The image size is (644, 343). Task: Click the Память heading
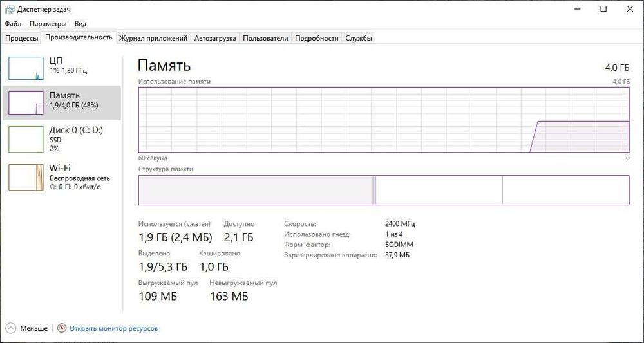[164, 66]
